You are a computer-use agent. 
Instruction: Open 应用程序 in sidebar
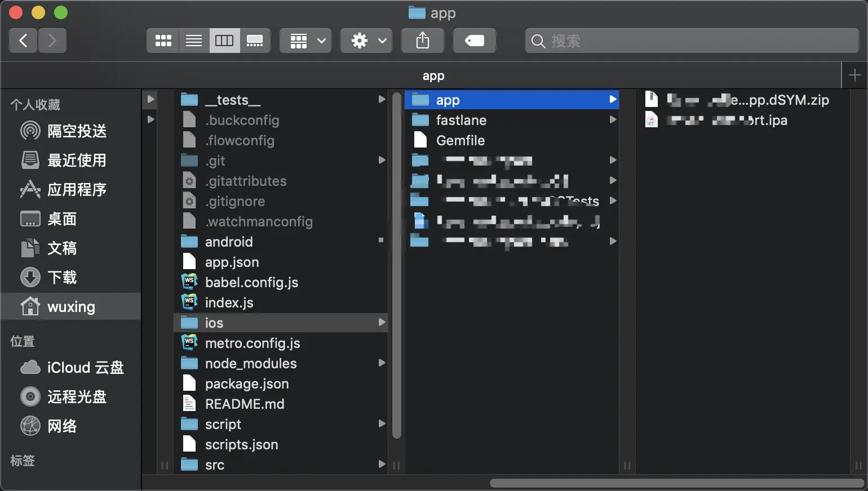(71, 189)
